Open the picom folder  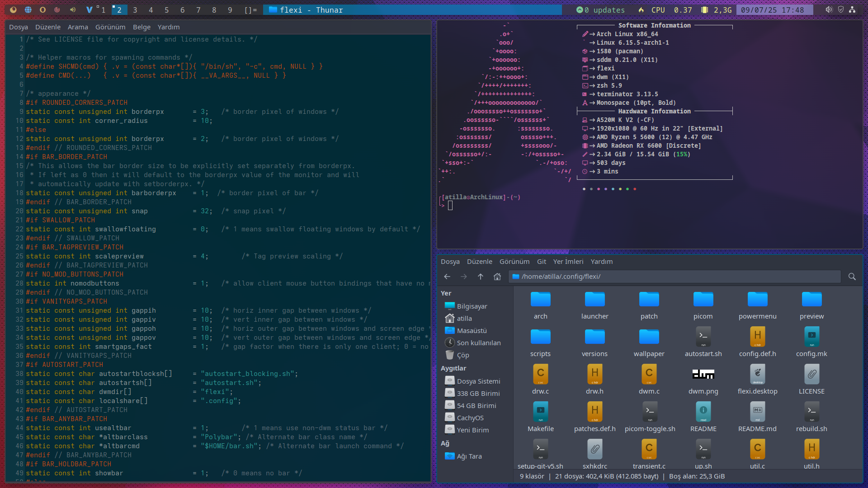click(703, 305)
